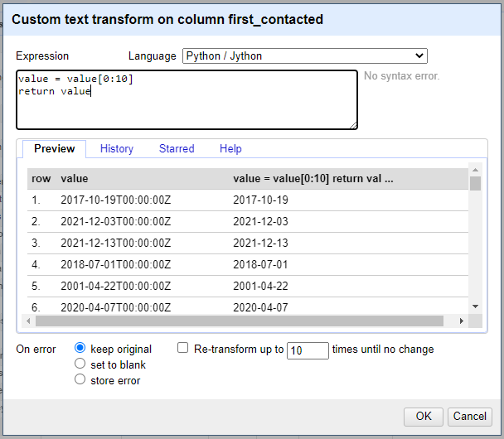Click the horizontal scroll right arrow

point(462,321)
